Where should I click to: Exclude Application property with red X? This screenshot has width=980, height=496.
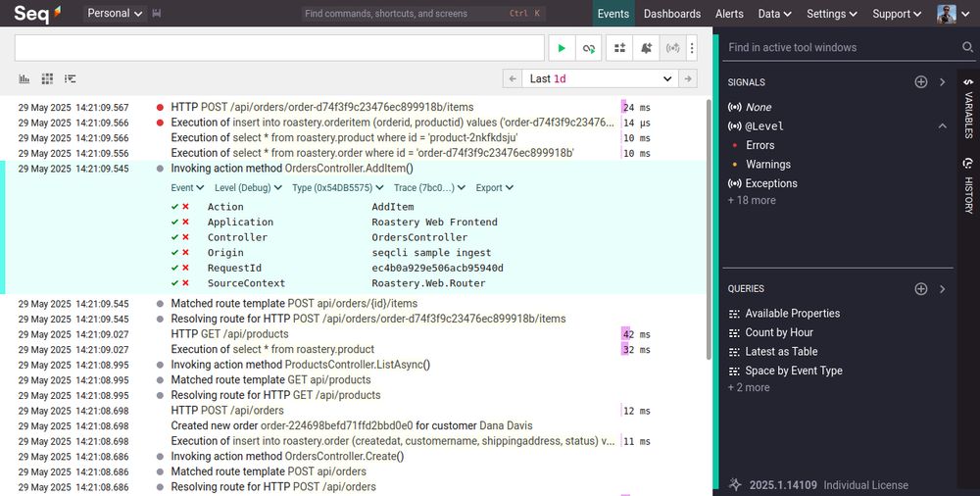185,223
